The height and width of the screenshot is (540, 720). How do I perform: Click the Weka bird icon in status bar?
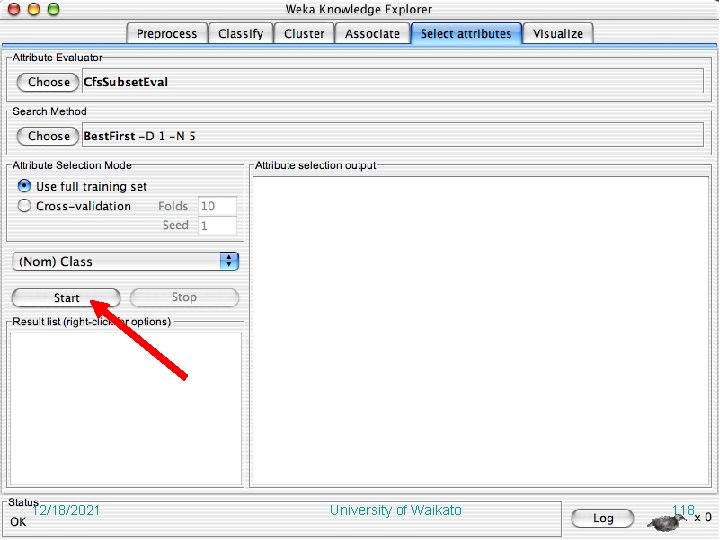[x=667, y=522]
